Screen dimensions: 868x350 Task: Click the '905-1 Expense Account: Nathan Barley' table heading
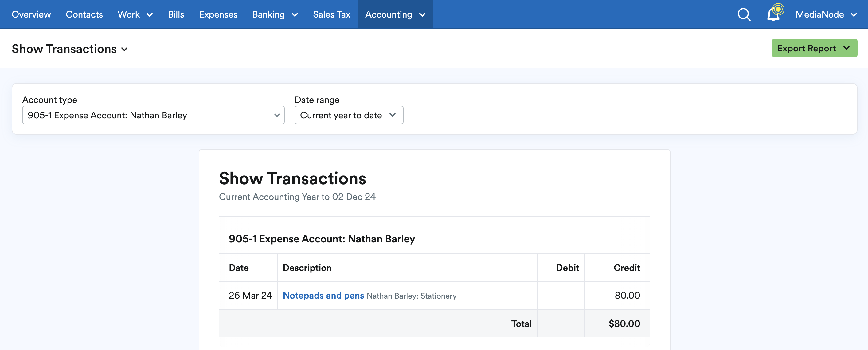[322, 239]
